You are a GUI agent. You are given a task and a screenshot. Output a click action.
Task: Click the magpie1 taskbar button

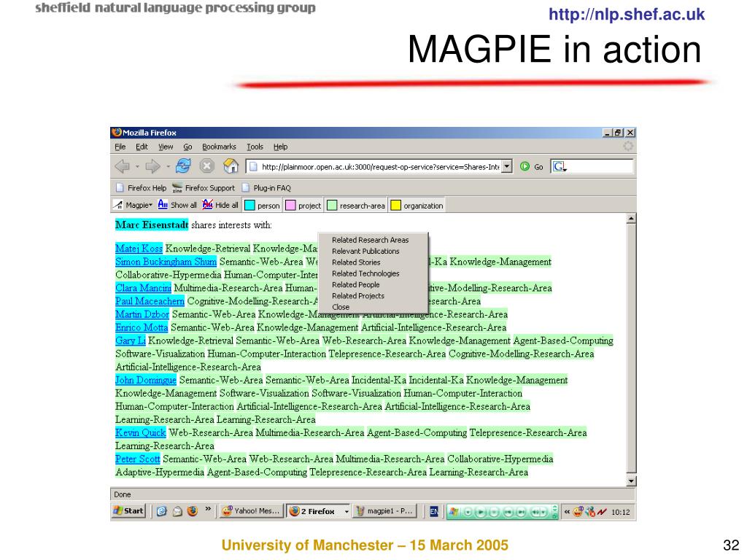pos(384,511)
